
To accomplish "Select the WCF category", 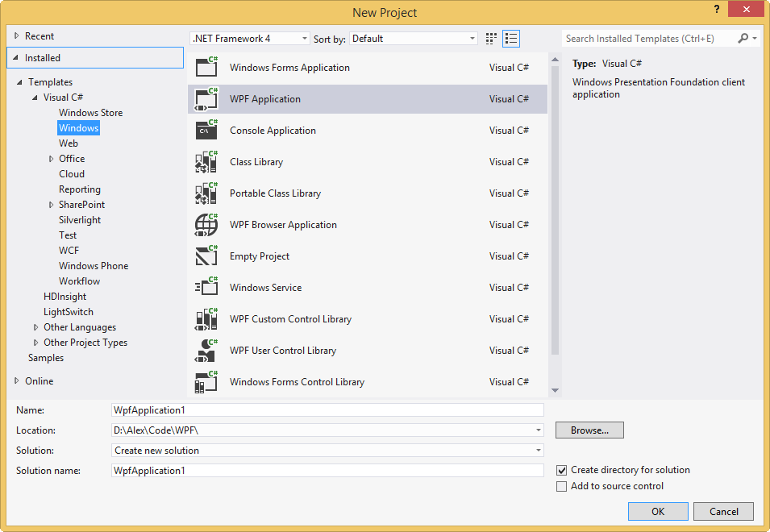I will [69, 251].
